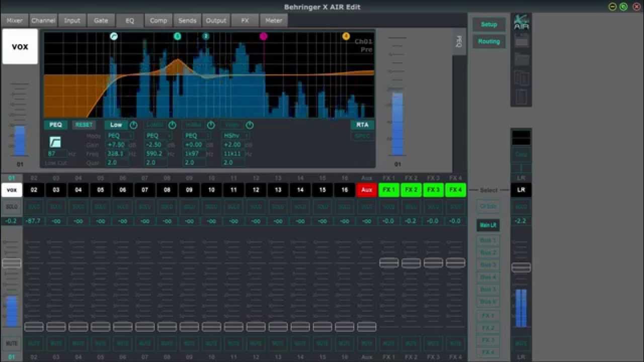The height and width of the screenshot is (362, 644).
Task: Mute channel 02
Action: click(34, 343)
